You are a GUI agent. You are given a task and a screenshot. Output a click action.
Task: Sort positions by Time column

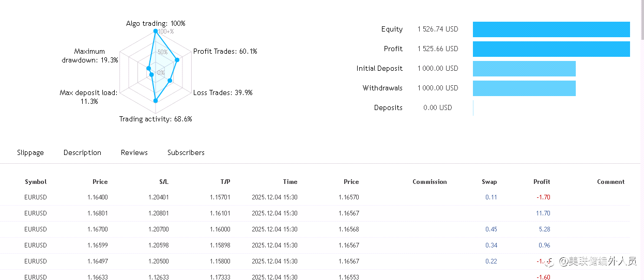click(290, 182)
